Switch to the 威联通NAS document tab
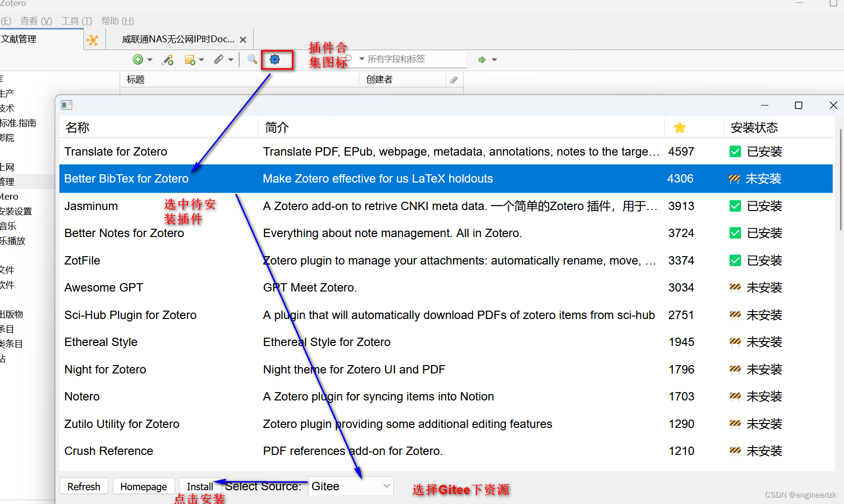 179,39
